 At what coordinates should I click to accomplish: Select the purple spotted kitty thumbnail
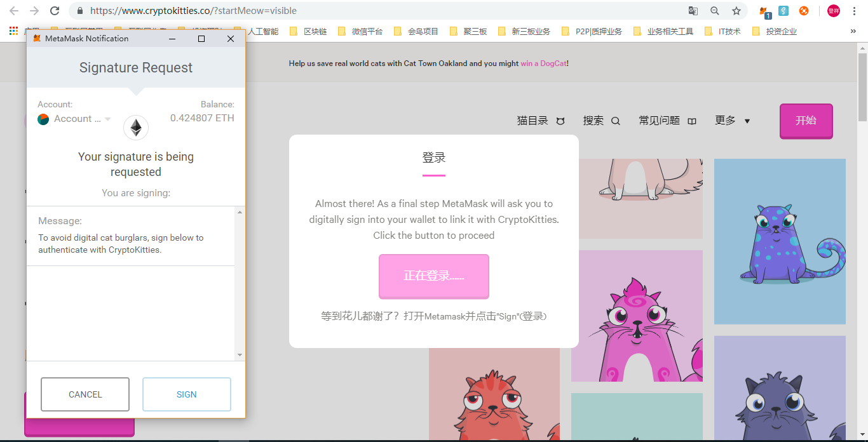pos(780,241)
